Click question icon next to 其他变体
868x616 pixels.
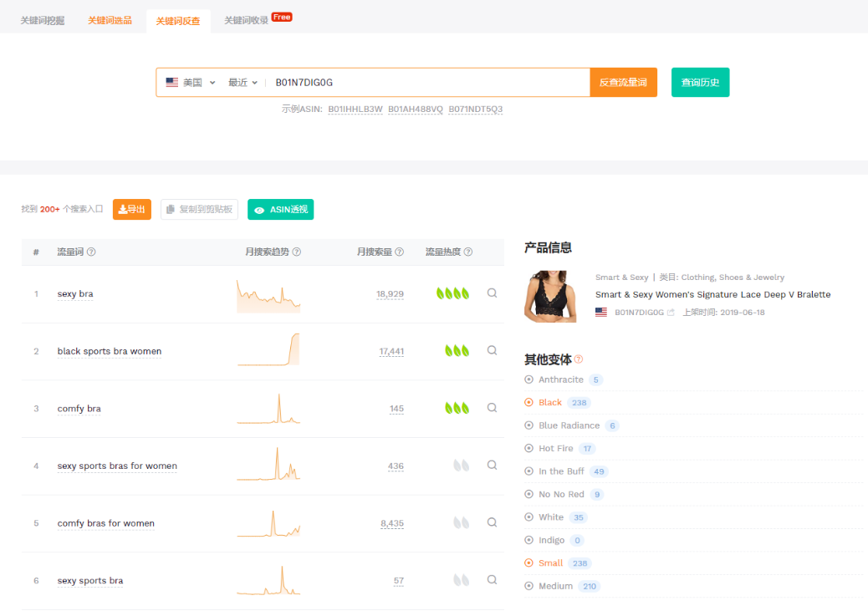click(579, 359)
